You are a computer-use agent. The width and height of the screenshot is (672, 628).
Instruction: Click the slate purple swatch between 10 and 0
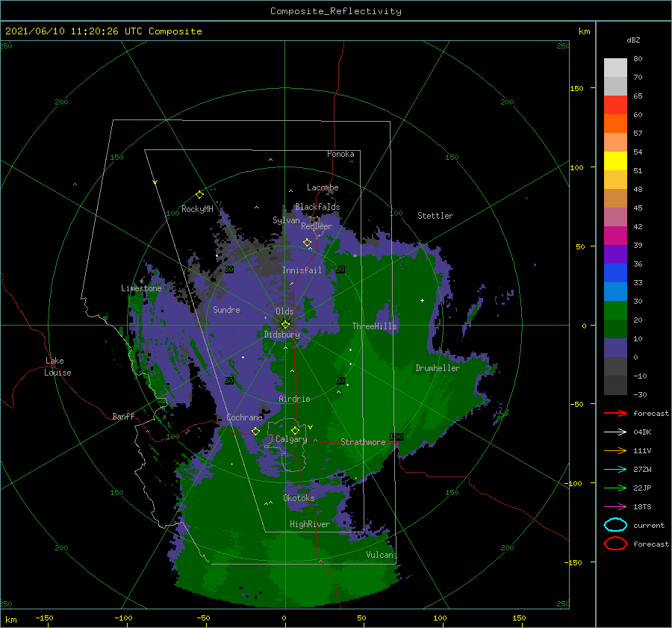[615, 348]
